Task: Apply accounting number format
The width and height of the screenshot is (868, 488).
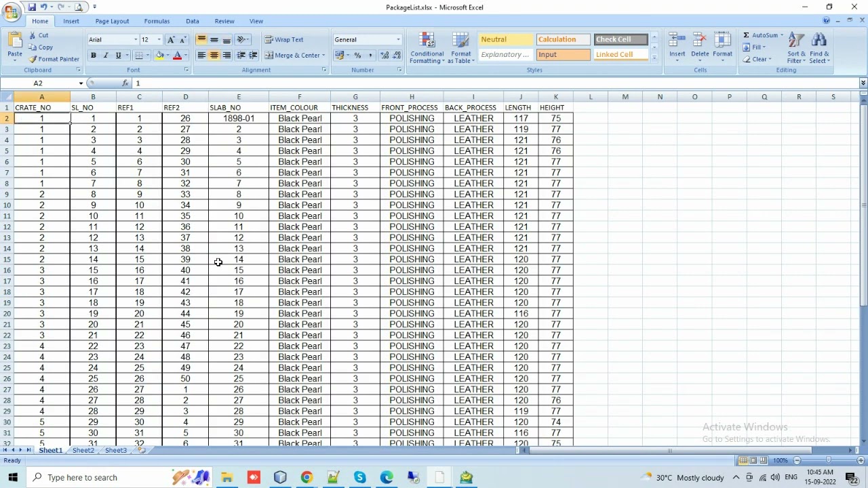Action: coord(339,56)
